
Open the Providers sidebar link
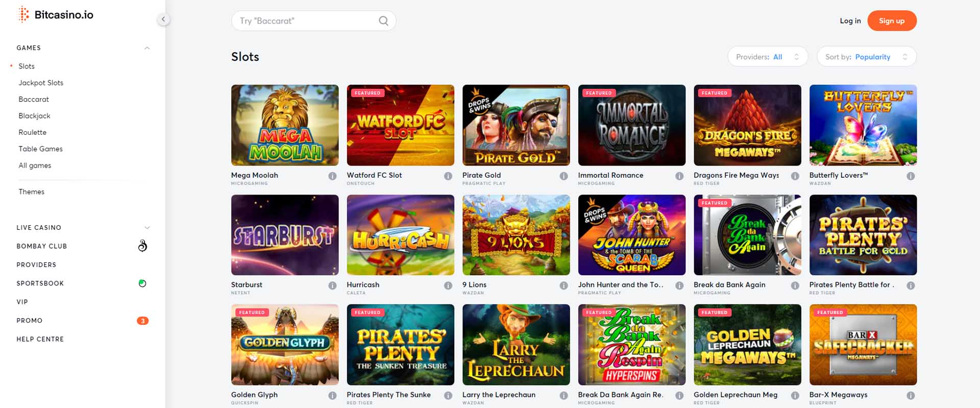[x=36, y=265]
